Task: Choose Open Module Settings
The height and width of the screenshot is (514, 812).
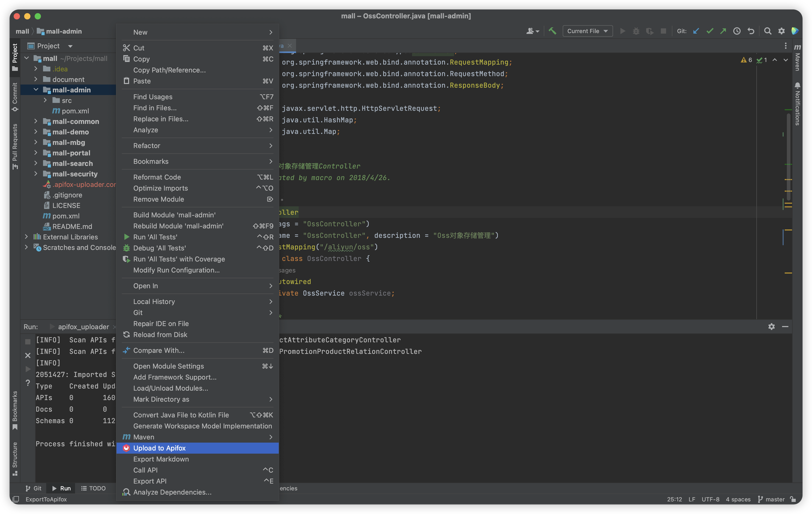Action: [x=197, y=366]
